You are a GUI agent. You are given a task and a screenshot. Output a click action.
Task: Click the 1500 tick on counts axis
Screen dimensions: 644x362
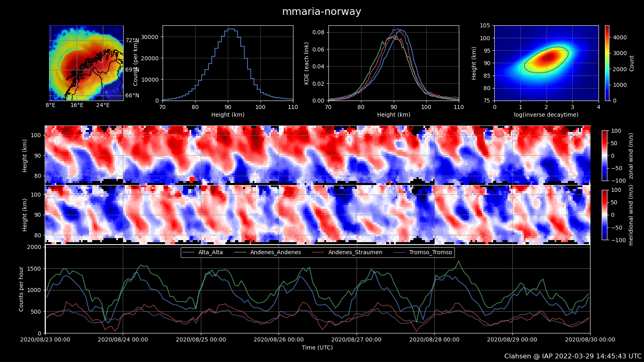pos(34,269)
